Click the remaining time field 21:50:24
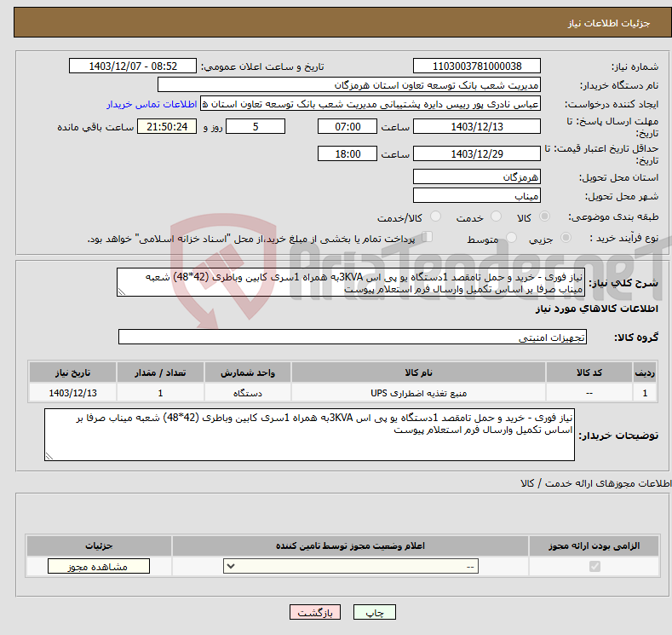 coord(167,126)
